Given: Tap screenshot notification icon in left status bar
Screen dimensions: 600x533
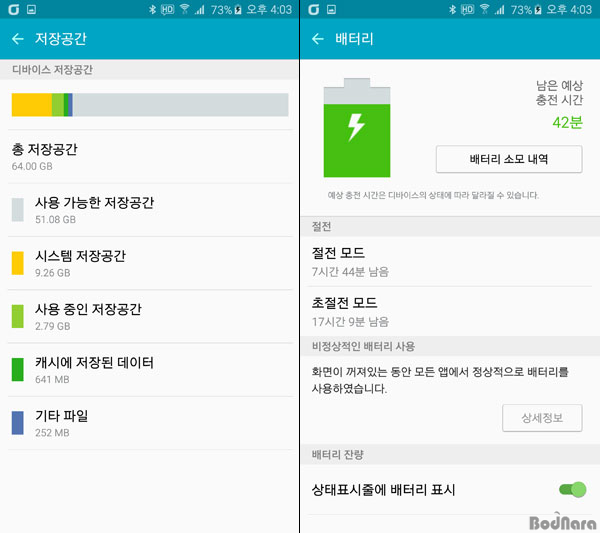Looking at the screenshot, I should pyautogui.click(x=31, y=9).
